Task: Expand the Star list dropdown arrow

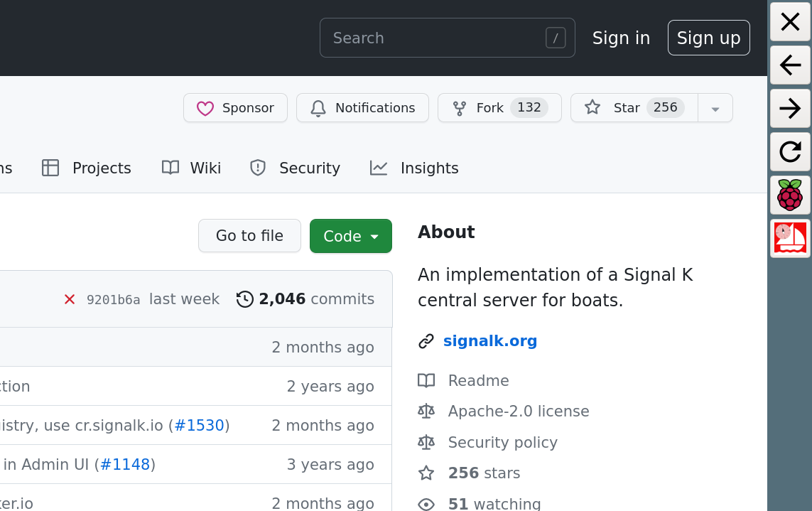Action: click(x=715, y=108)
